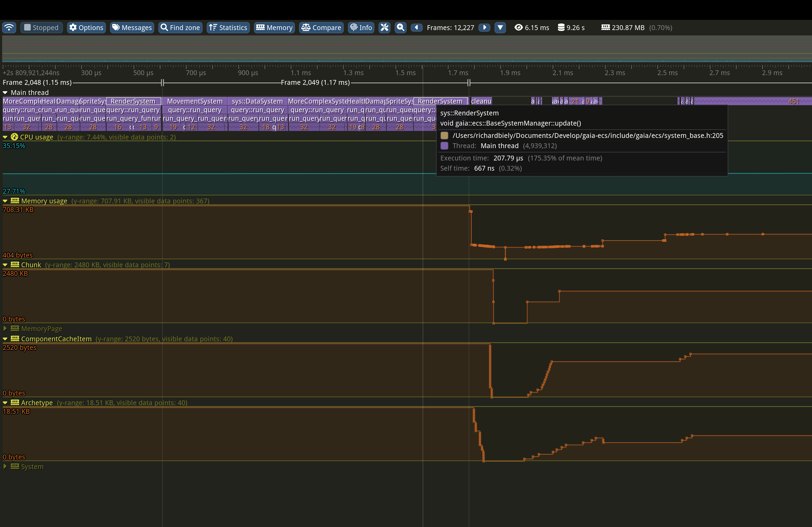Viewport: 812px width, 527px height.
Task: Click the tan source file color swatch
Action: (x=444, y=136)
